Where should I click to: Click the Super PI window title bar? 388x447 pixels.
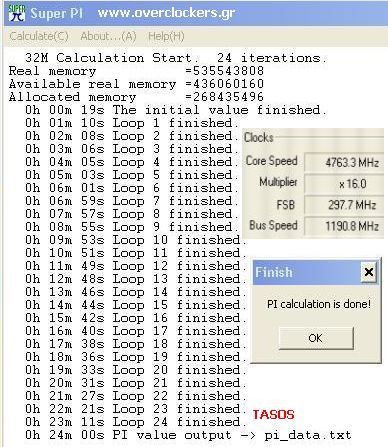click(196, 13)
